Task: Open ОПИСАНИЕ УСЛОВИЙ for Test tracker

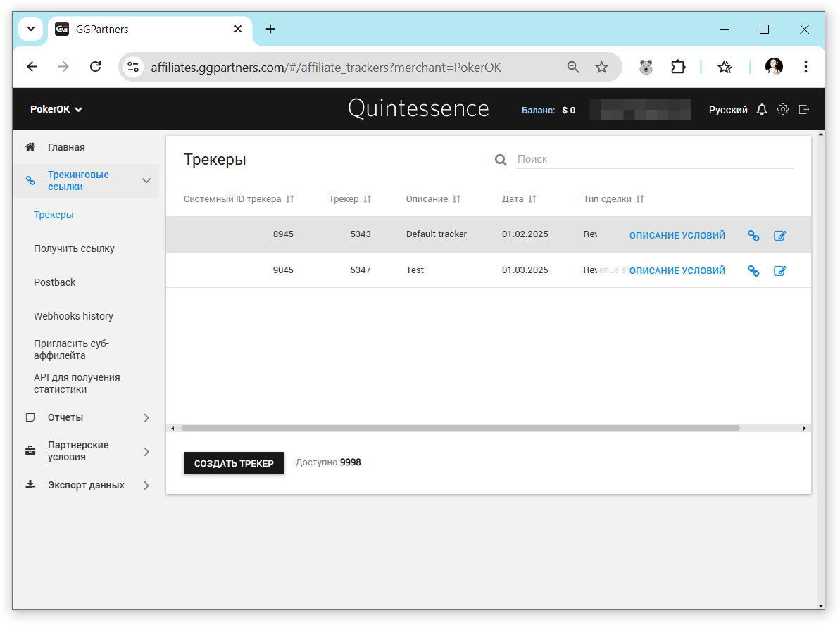Action: [677, 271]
